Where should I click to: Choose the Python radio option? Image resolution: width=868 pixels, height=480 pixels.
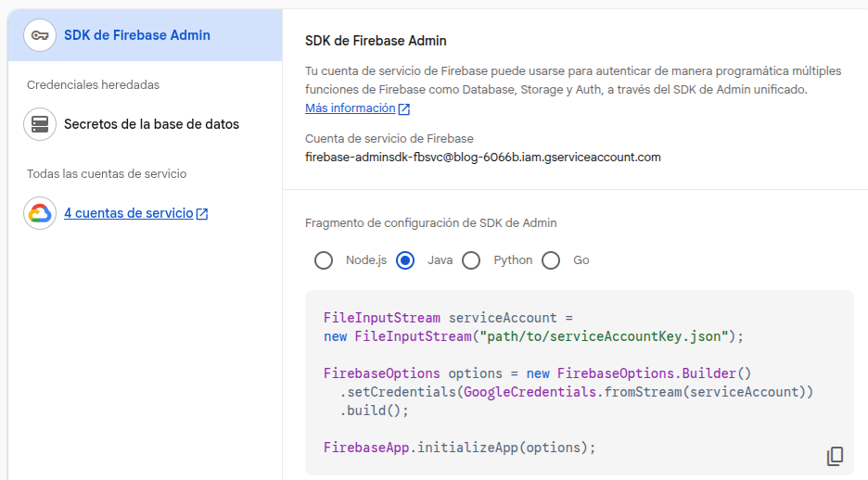(x=471, y=260)
